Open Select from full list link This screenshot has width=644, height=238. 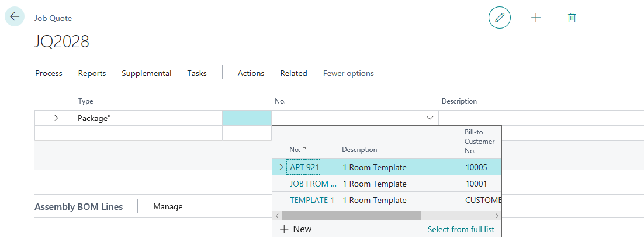point(461,229)
